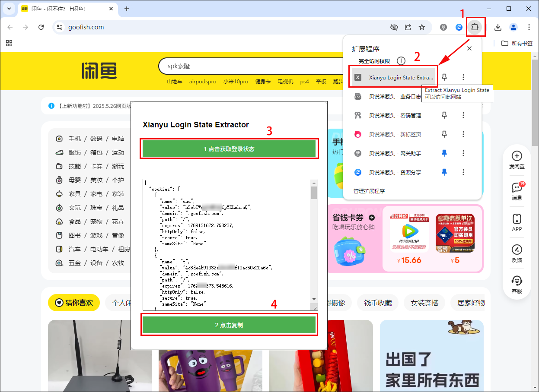The height and width of the screenshot is (392, 539).
Task: Switch to the 居家好物 tab
Action: pos(467,303)
